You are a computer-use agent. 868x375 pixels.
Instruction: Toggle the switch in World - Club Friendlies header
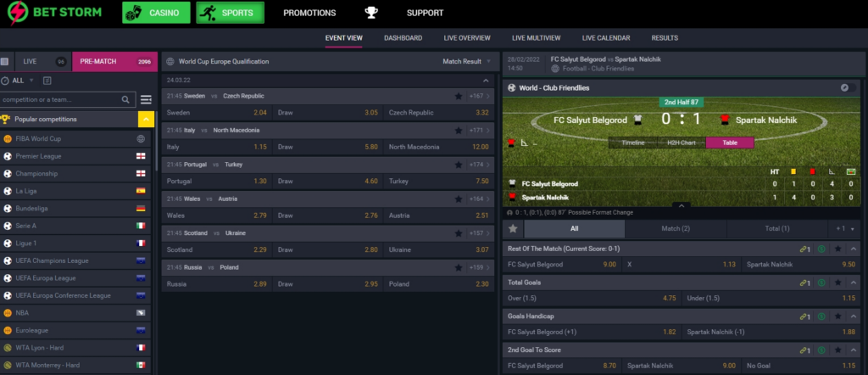tap(848, 87)
